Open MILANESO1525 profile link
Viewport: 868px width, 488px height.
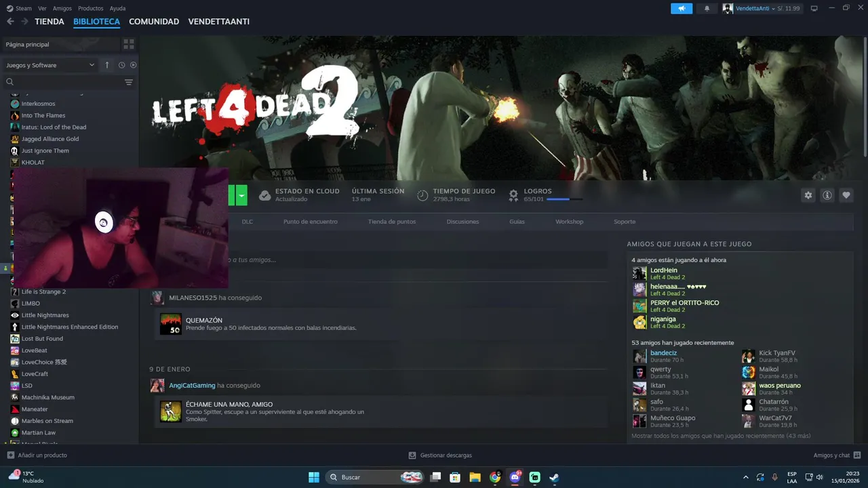coord(193,298)
